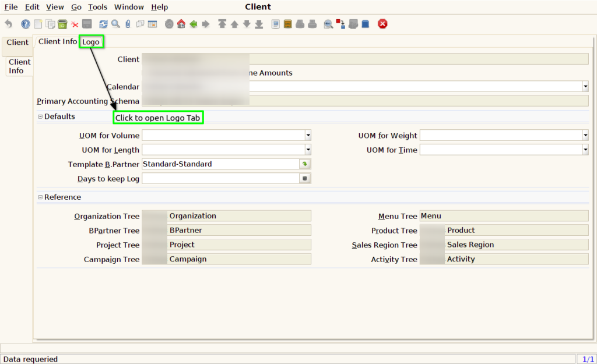Image resolution: width=597 pixels, height=364 pixels.
Task: Open the UOM for Weight dropdown
Action: pos(585,135)
